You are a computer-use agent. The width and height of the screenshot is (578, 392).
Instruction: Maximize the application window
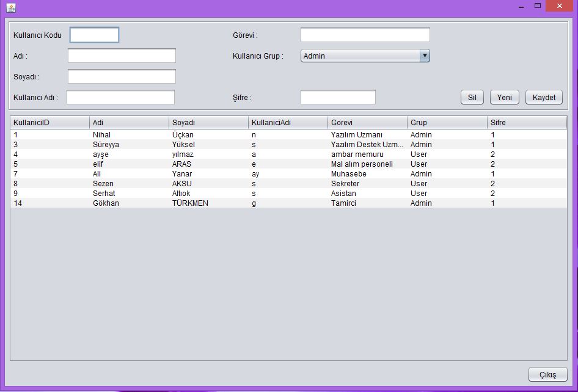[538, 6]
